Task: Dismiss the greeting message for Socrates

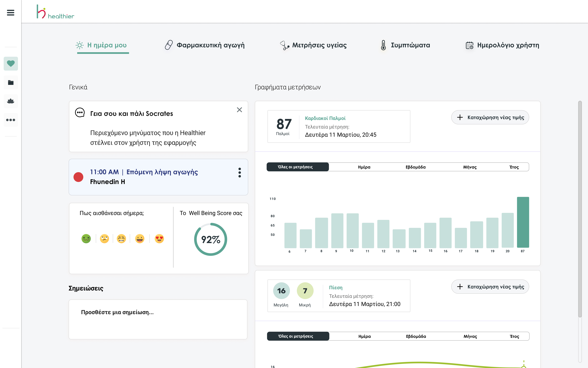Action: coord(239,110)
